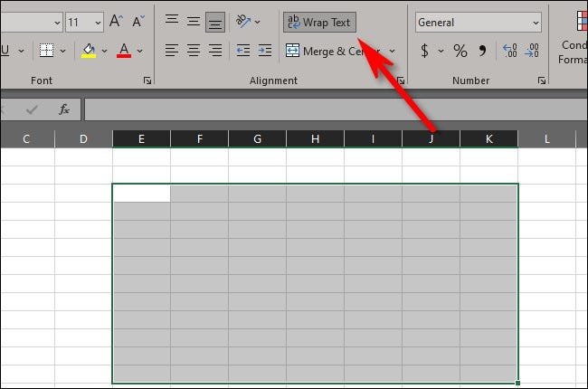Apply Percent Style format
Image resolution: width=588 pixels, height=389 pixels.
(460, 51)
